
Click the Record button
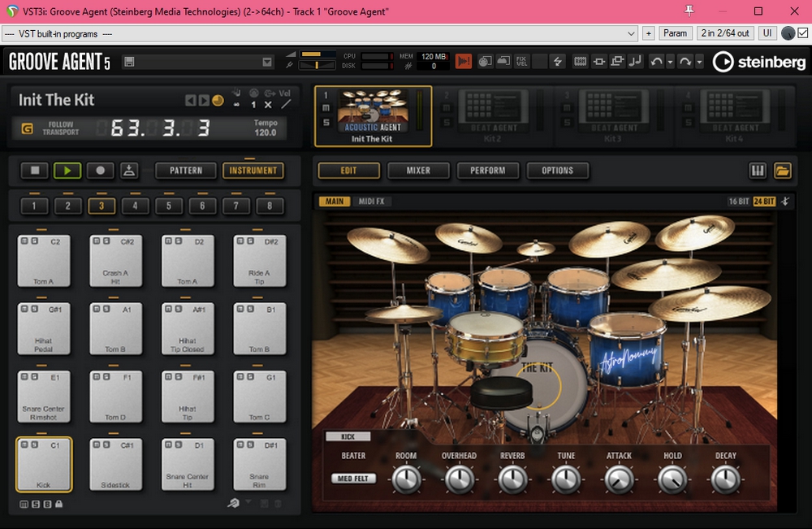pyautogui.click(x=101, y=171)
